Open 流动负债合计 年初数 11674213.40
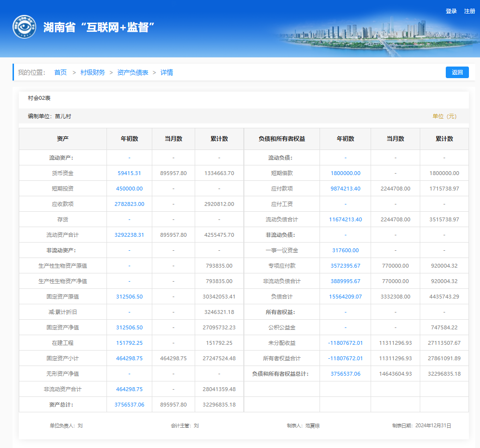Screen dimensions: 480x448 [346, 219]
